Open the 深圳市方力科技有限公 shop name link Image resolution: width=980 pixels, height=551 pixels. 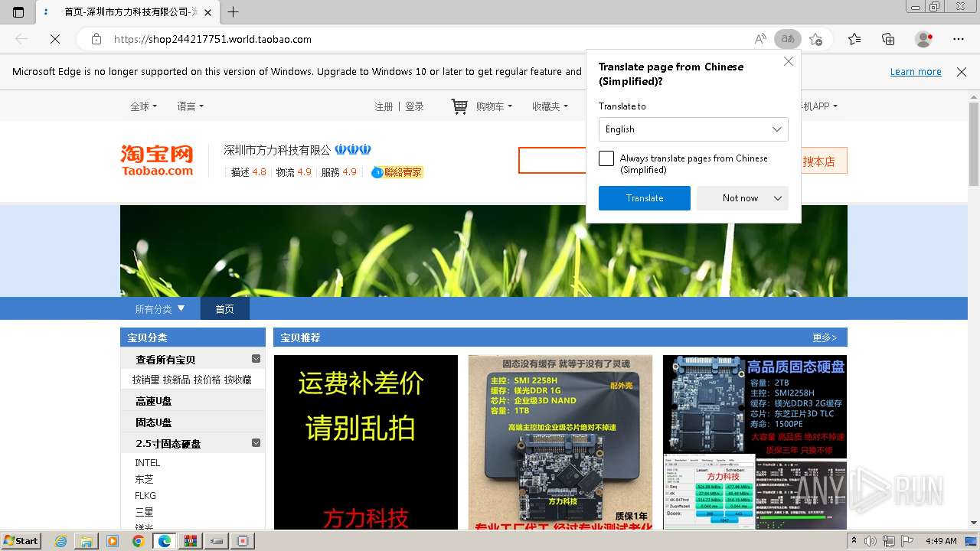click(277, 150)
